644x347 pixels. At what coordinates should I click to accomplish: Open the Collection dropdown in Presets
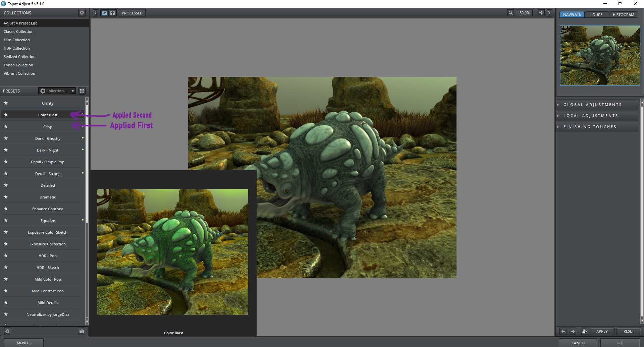[x=57, y=91]
